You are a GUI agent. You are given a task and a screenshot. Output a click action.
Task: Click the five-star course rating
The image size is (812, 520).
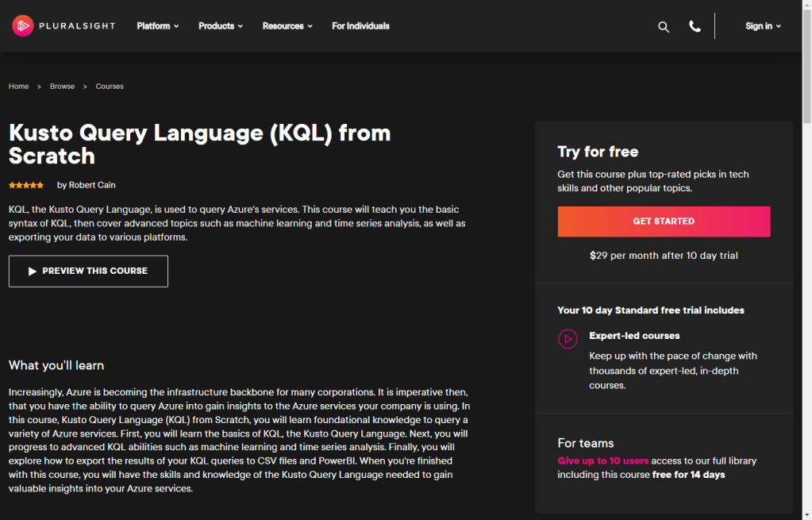(26, 185)
